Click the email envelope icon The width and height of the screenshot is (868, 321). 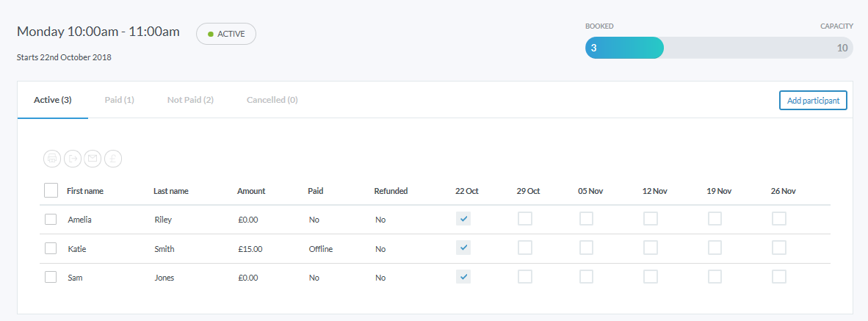93,158
